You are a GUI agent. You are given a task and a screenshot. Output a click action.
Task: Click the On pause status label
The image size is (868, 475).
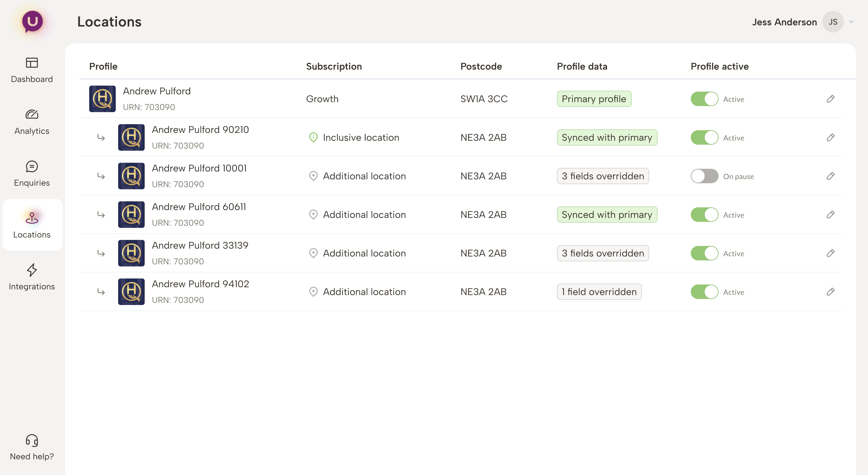[x=739, y=177]
